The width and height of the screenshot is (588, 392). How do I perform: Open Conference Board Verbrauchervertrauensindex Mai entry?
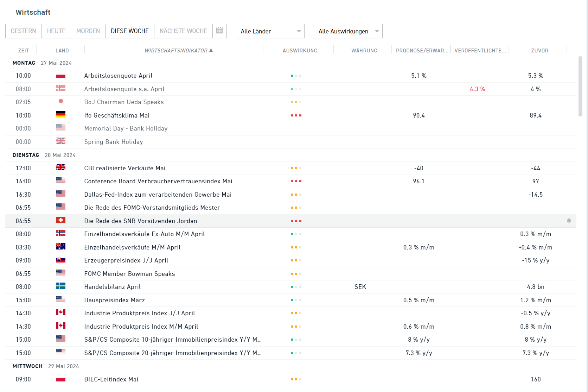tap(158, 181)
